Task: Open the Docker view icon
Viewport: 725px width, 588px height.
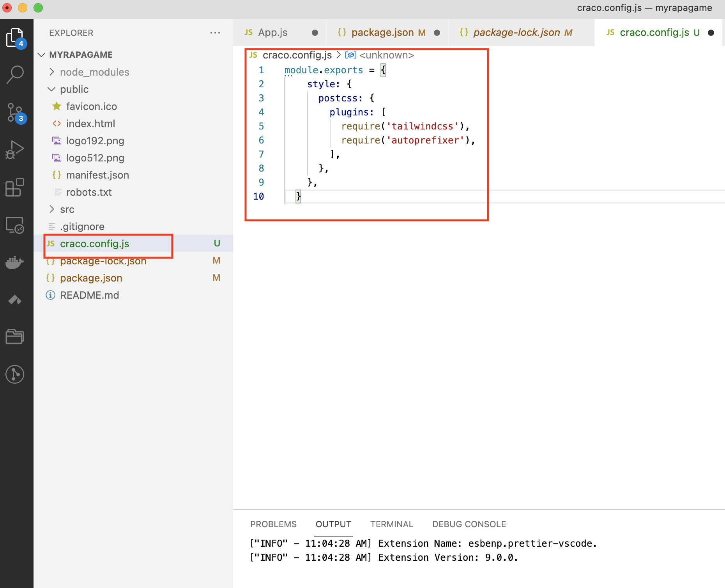Action: tap(15, 262)
